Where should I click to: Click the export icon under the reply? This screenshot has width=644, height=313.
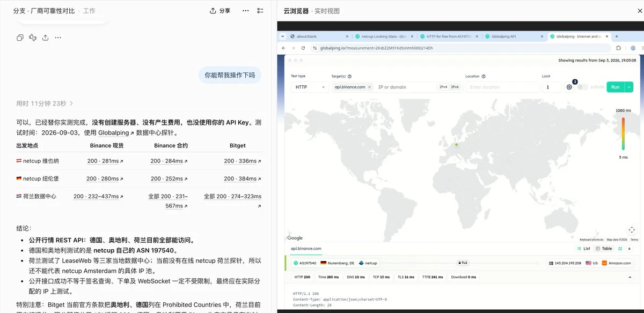pos(46,38)
